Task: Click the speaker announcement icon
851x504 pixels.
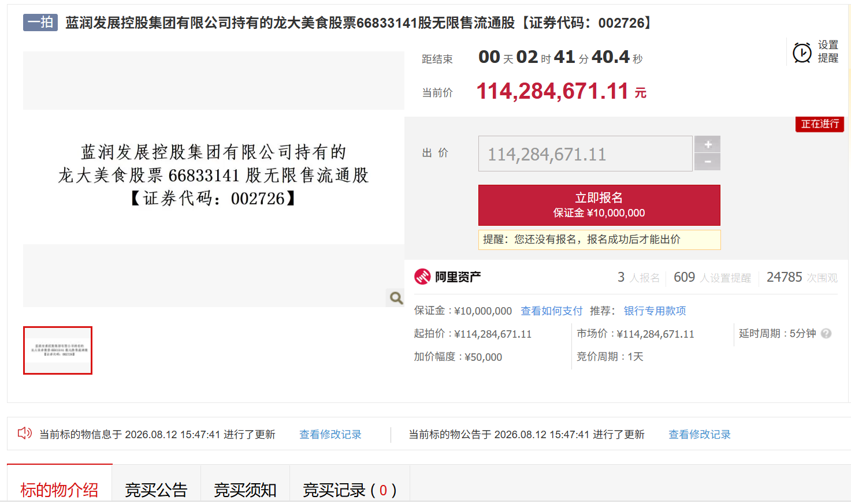Action: pos(25,433)
